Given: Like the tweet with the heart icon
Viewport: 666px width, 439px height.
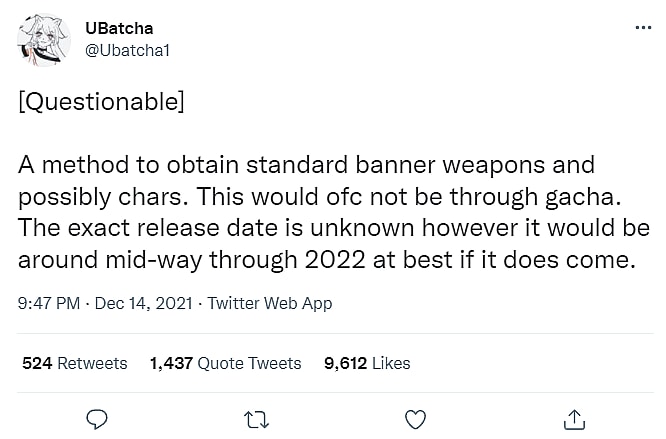Looking at the screenshot, I should pos(415,418).
